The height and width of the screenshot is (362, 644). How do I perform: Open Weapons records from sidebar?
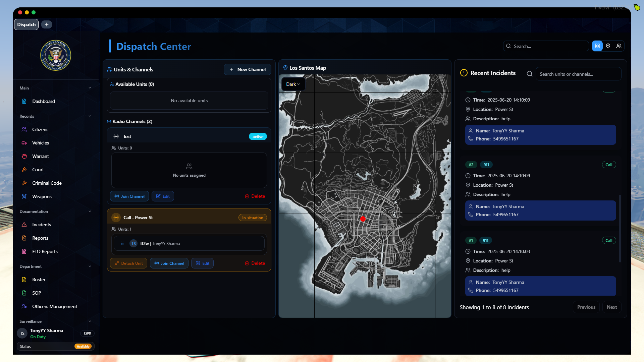(x=42, y=196)
